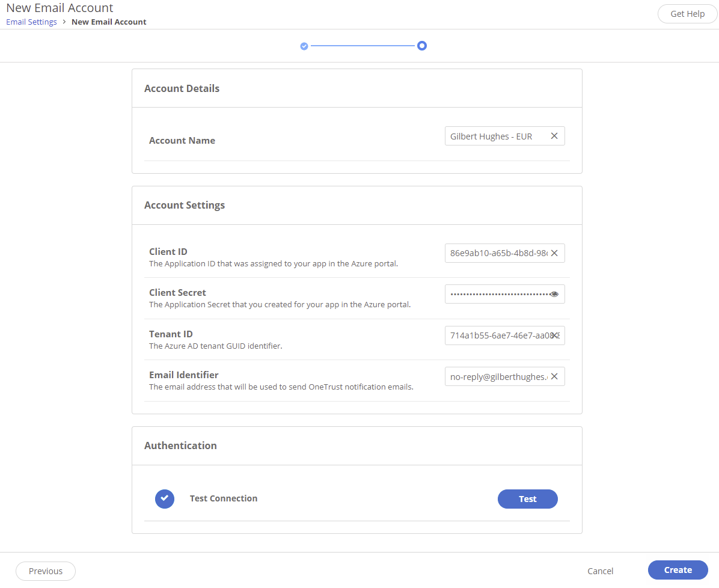Navigate to Email Settings via the breadcrumb
Image resolution: width=719 pixels, height=588 pixels.
coord(31,22)
